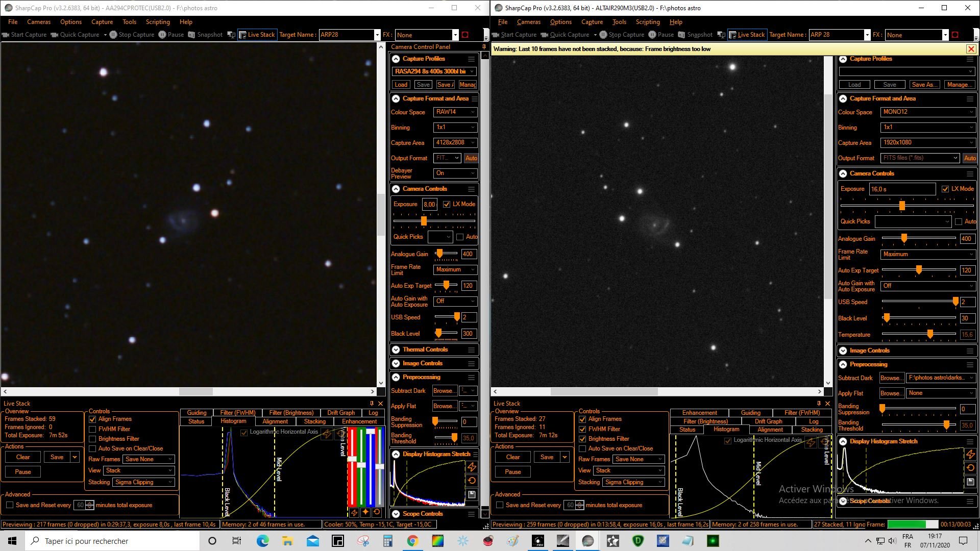This screenshot has height=551, width=980.
Task: Dismiss the frame brightness warning bar
Action: coord(971,49)
